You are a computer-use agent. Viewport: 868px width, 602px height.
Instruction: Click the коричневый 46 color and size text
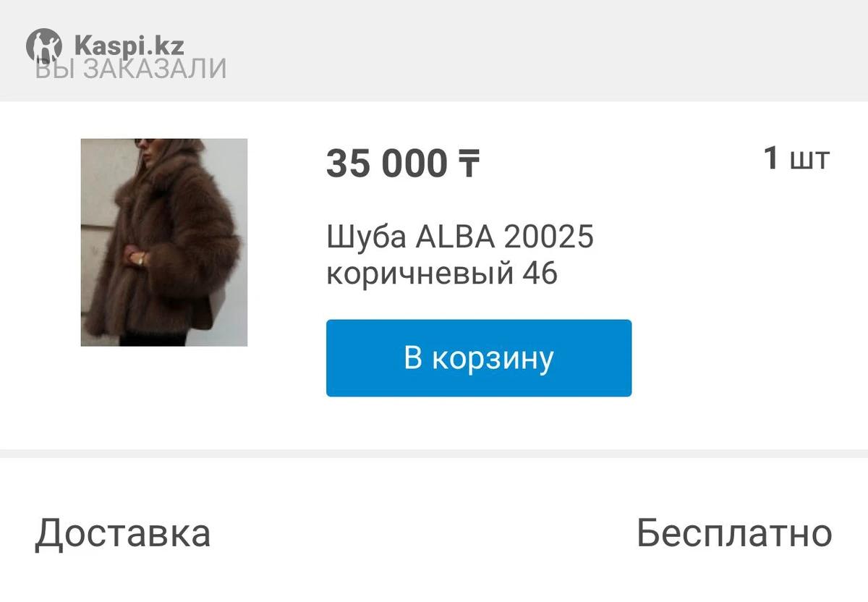442,274
